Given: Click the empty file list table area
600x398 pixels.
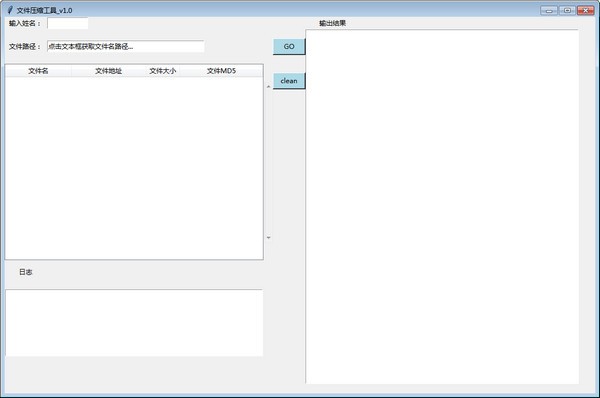Looking at the screenshot, I should point(134,168).
